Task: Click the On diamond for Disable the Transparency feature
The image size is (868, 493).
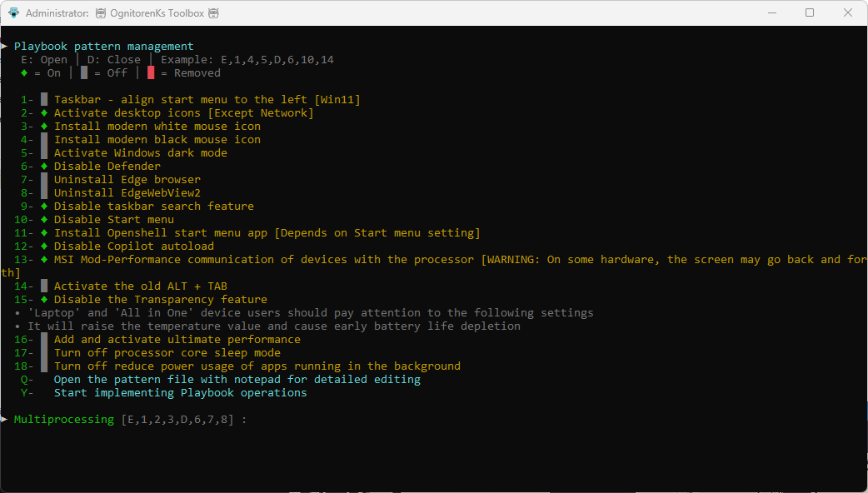Action: tap(44, 299)
